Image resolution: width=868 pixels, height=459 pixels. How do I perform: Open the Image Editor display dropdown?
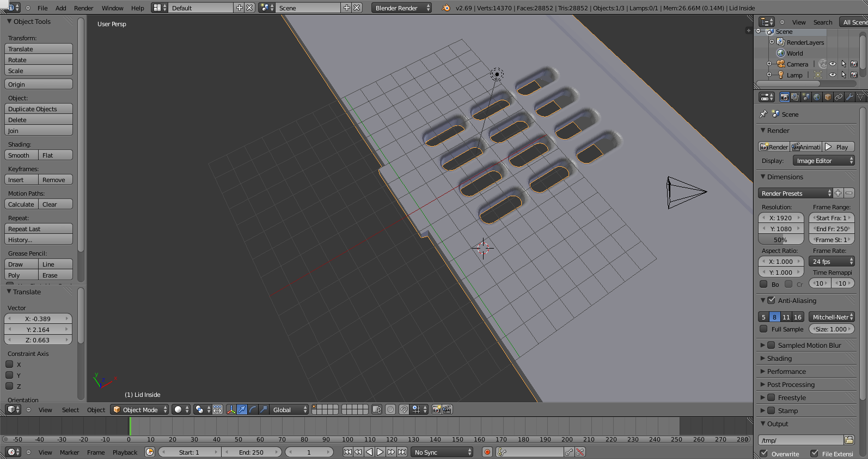pos(824,161)
